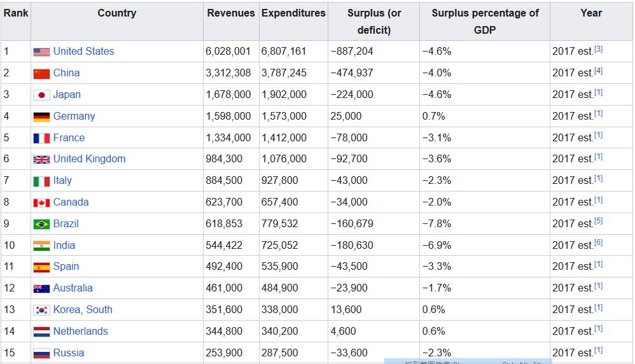Click the South Korea flag icon
Screen dimensions: 635x364
(41, 310)
